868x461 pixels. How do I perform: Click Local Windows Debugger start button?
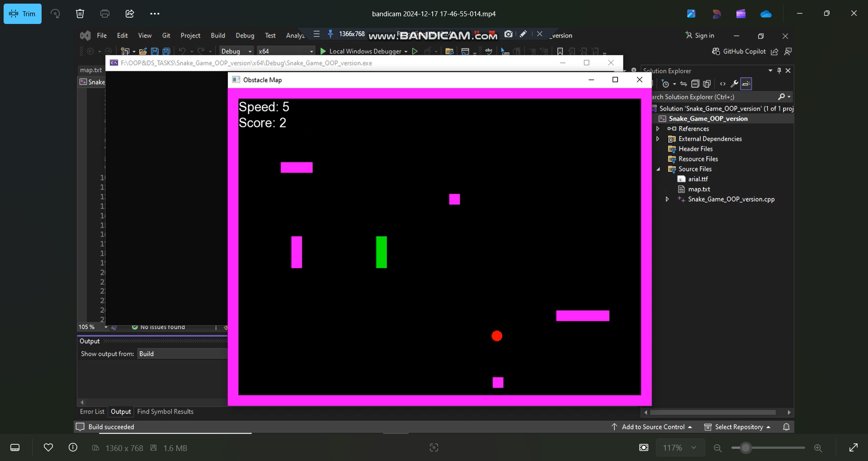tap(361, 51)
